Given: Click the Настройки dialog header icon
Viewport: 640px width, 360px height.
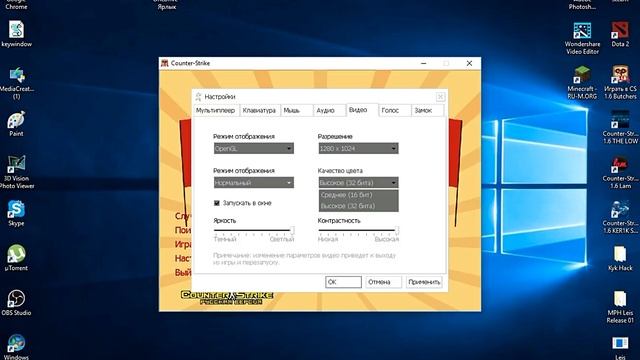Looking at the screenshot, I should (198, 97).
